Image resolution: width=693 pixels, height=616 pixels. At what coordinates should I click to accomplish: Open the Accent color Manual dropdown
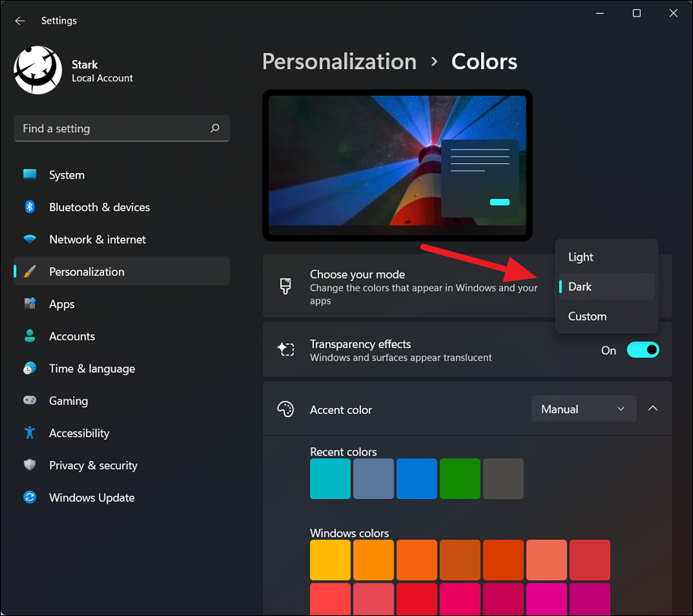(x=584, y=409)
